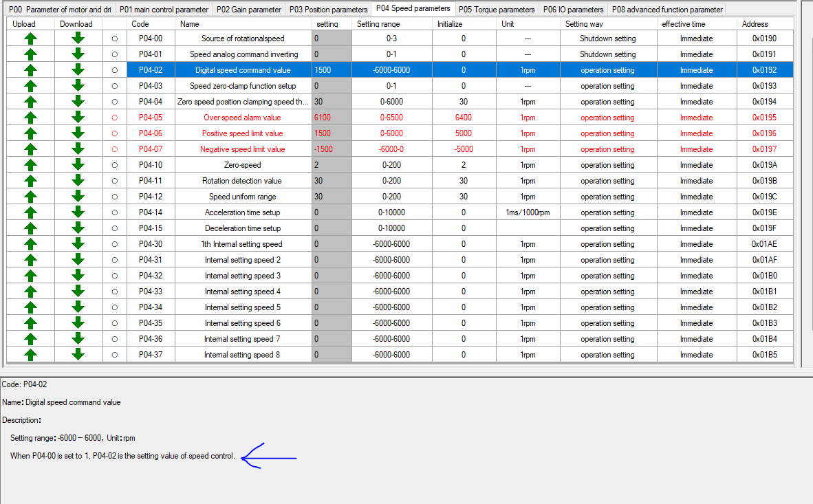This screenshot has height=504, width=813.
Task: Download P04-05 Over-speed alarm value
Action: (78, 117)
